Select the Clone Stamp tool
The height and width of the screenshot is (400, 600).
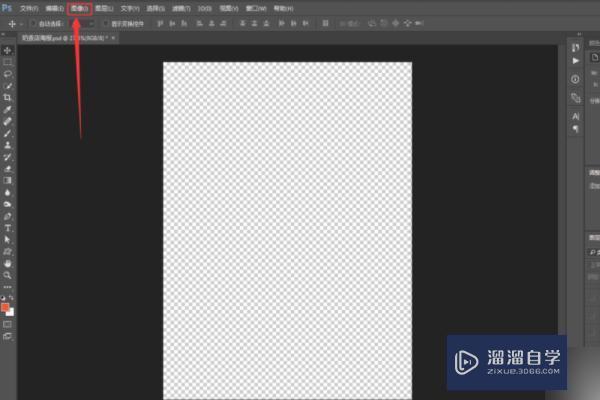[x=7, y=145]
